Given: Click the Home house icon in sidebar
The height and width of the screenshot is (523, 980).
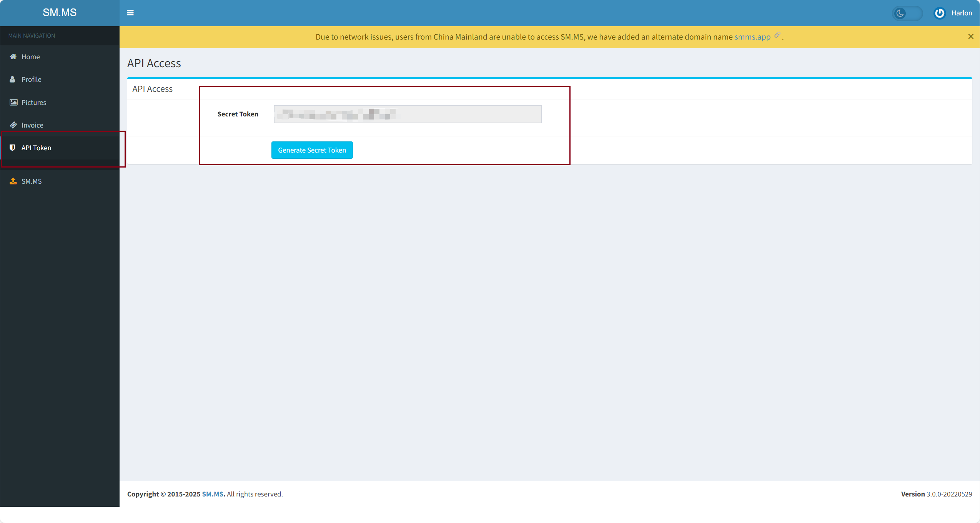Looking at the screenshot, I should pos(13,56).
